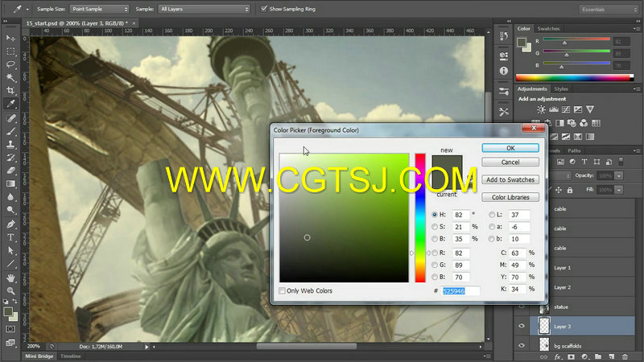Viewport: 644px width, 362px height.
Task: Enable Only Web Colors checkbox
Action: click(283, 290)
